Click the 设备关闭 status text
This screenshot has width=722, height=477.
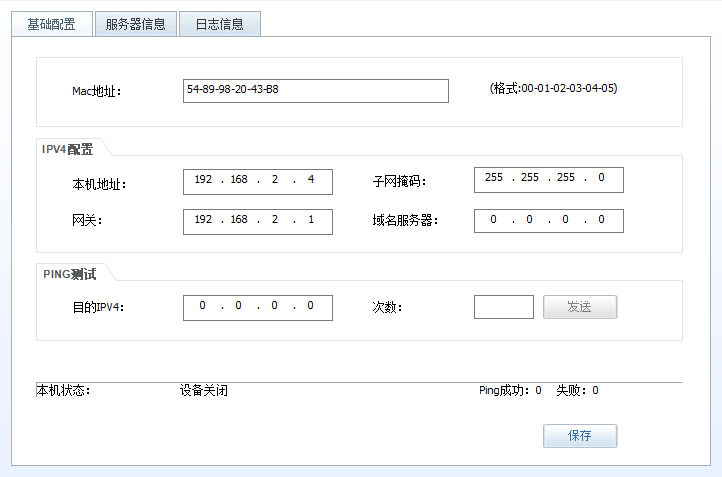tap(204, 390)
